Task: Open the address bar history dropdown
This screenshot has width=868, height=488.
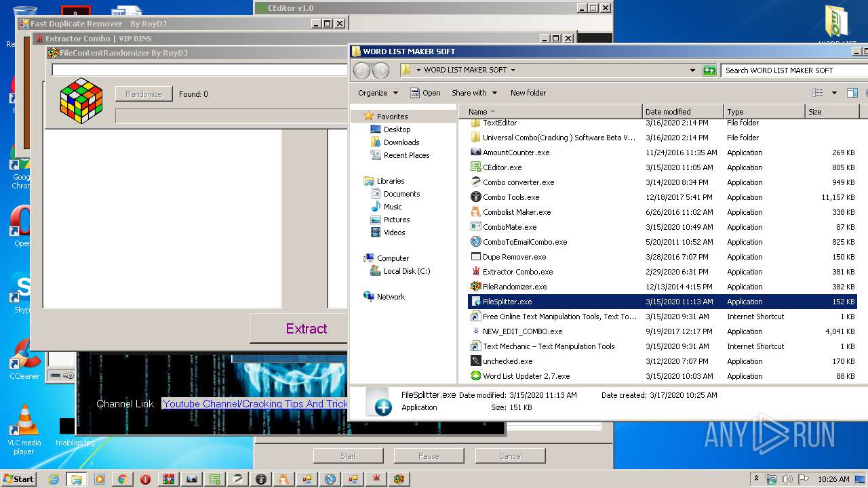Action: pyautogui.click(x=692, y=70)
